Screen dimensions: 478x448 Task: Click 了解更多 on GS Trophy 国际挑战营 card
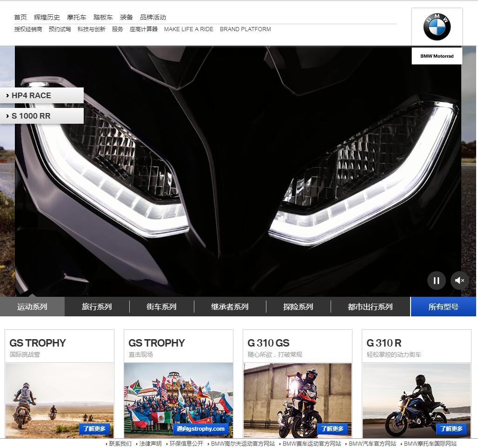tap(94, 429)
